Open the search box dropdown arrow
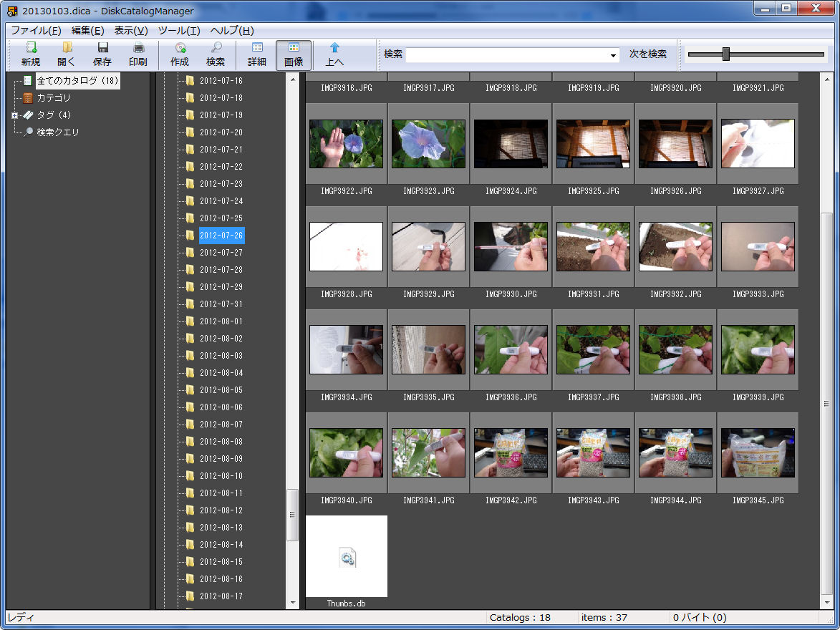840x630 pixels. 614,56
